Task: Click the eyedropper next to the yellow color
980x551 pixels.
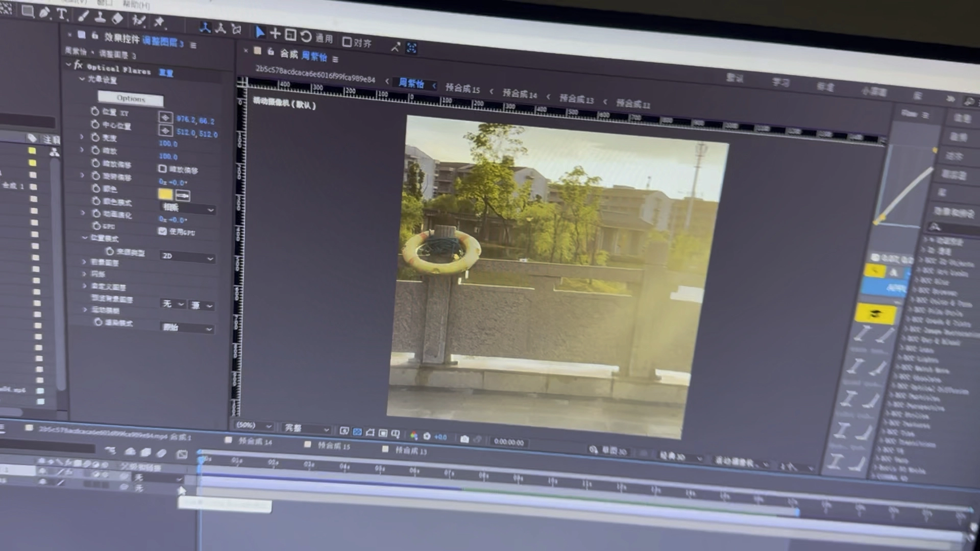Action: 183,195
